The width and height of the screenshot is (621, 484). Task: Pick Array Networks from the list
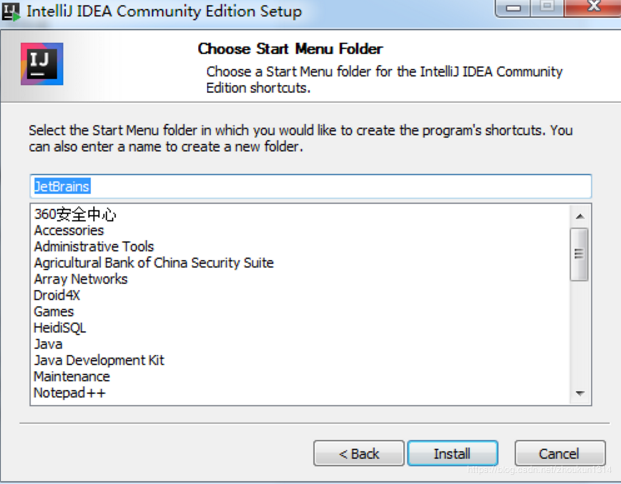click(x=81, y=279)
